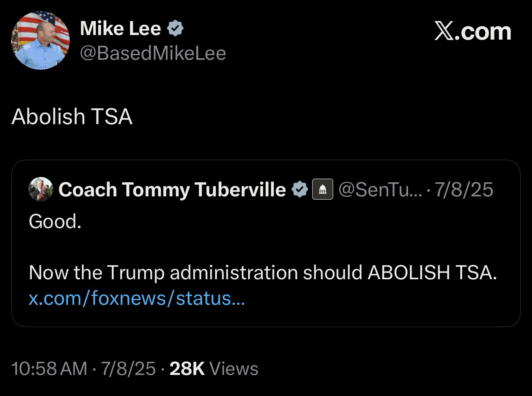532x396 pixels.
Task: Open the Coach Tommy Tuberville display name
Action: [172, 190]
